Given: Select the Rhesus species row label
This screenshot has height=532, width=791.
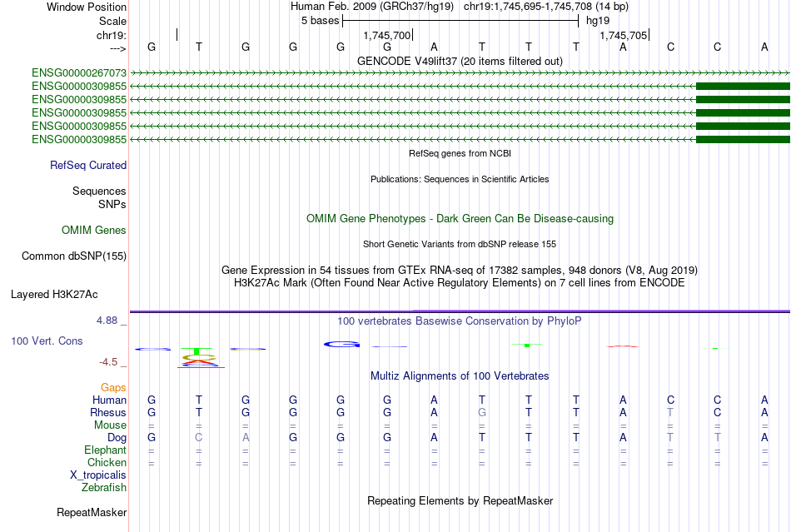Looking at the screenshot, I should (108, 413).
